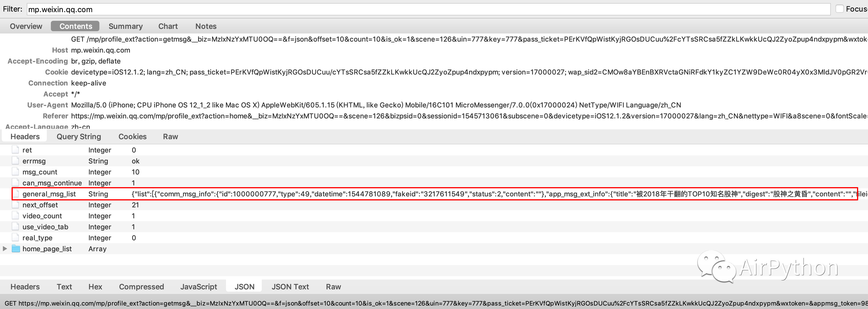Click the Host value mp.weixin.qq.com
Viewport: 868px width, 309px height.
coord(101,50)
